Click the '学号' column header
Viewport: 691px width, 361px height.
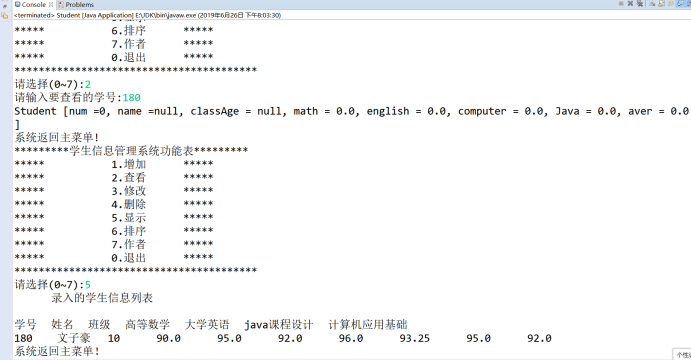pyautogui.click(x=25, y=325)
